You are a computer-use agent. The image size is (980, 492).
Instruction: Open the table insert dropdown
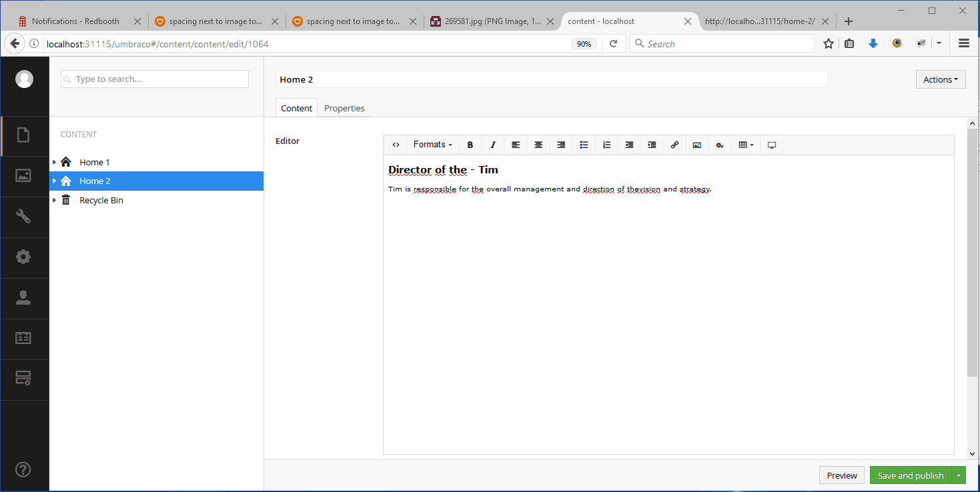point(746,145)
